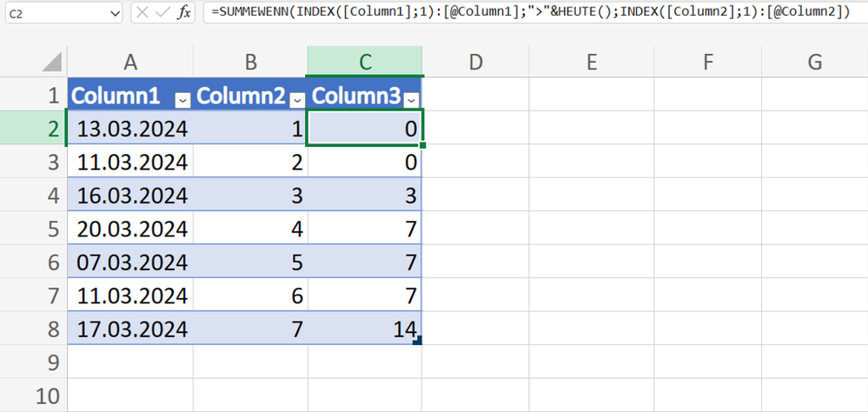Click the Insert Function fx icon
868x412 pixels.
(x=184, y=13)
